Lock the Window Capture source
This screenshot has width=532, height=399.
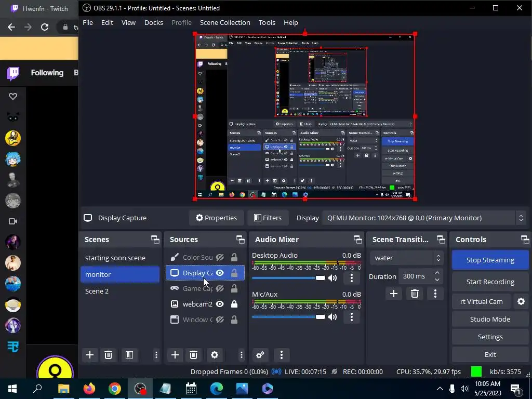tap(234, 320)
